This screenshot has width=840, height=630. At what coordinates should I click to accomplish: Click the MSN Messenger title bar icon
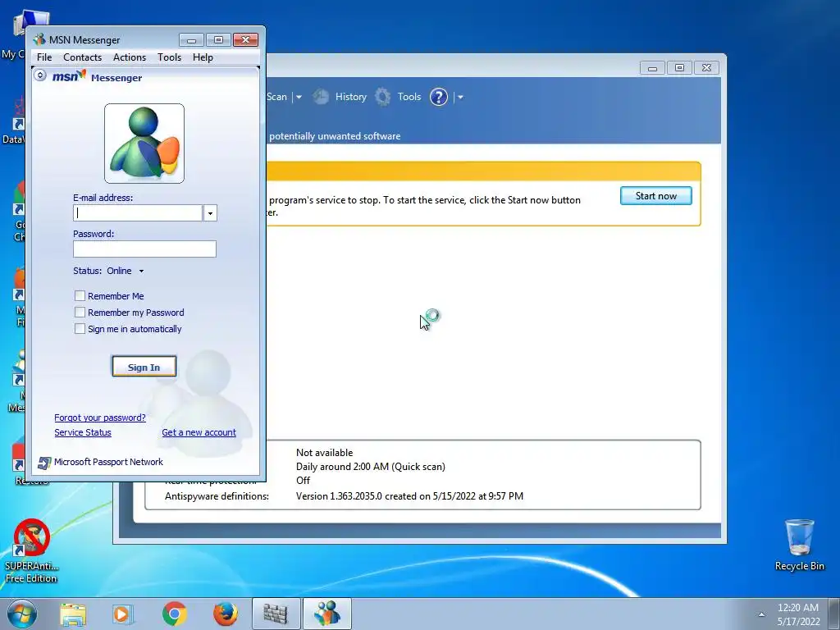pyautogui.click(x=39, y=39)
